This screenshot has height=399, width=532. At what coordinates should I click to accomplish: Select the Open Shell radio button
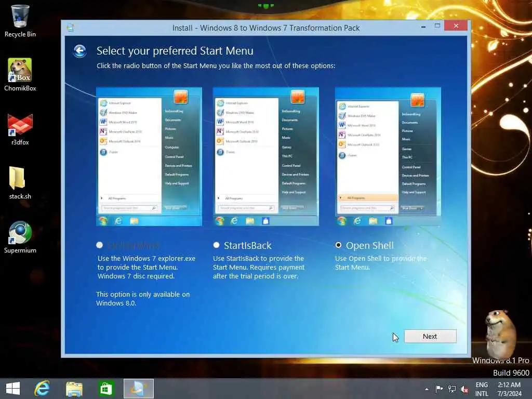(x=338, y=245)
